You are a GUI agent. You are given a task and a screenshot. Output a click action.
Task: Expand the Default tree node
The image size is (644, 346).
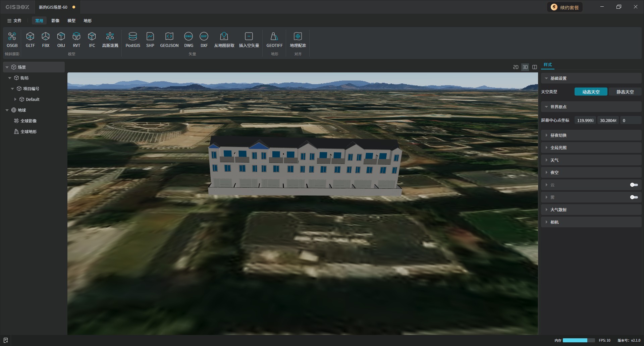(15, 100)
